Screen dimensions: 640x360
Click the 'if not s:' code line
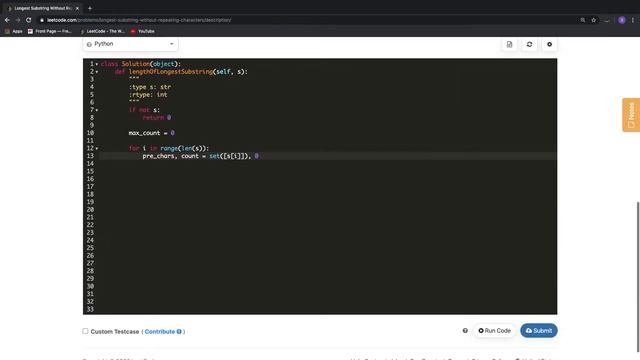(x=144, y=110)
